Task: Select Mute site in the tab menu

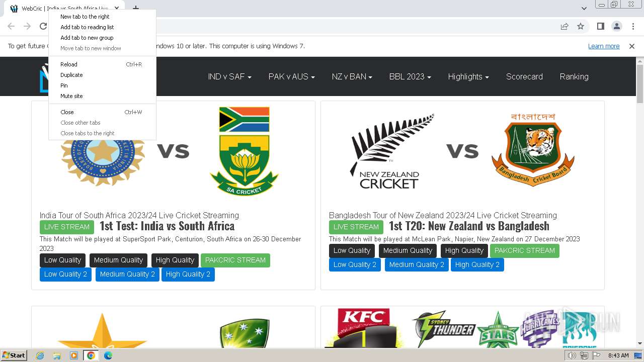Action: click(x=102, y=96)
